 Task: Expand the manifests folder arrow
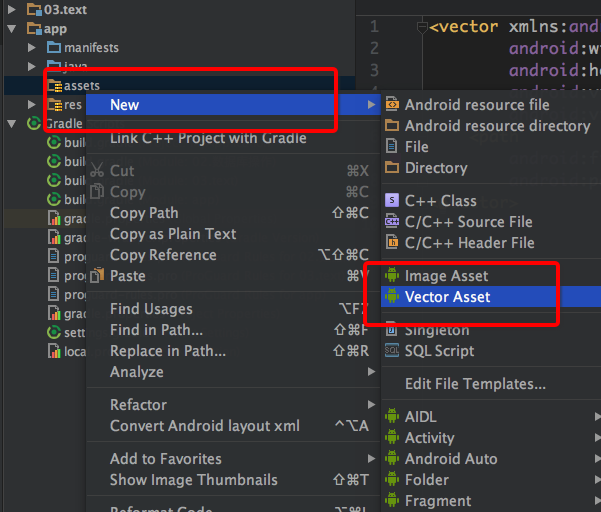[x=31, y=48]
